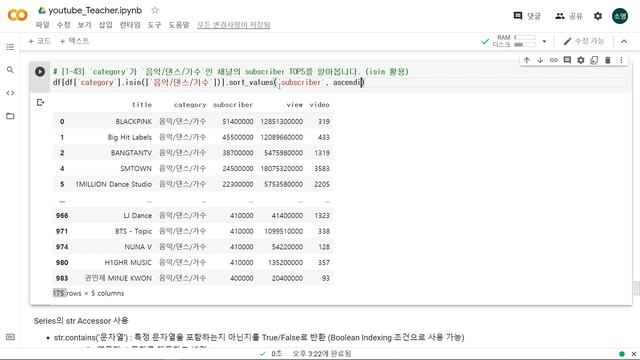
Task: Click the 175 rows × 5 columns summary
Action: [88, 293]
